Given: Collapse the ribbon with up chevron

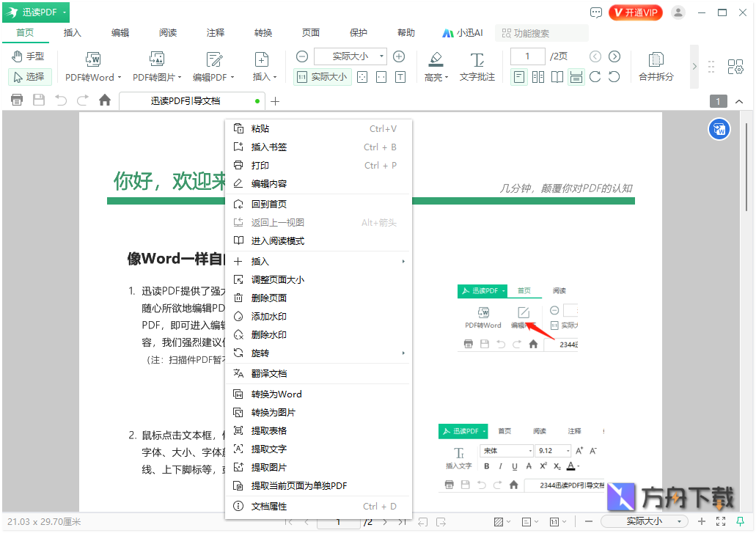Looking at the screenshot, I should pos(739,101).
